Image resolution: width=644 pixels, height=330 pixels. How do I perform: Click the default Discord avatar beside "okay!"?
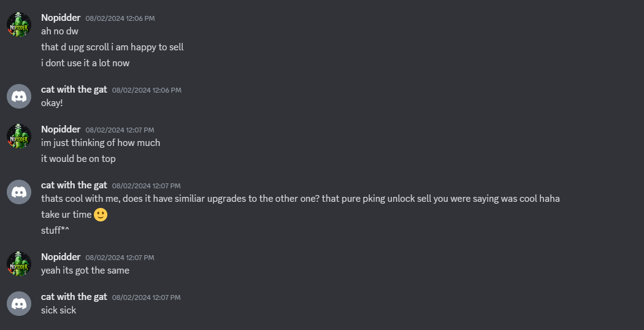19,96
